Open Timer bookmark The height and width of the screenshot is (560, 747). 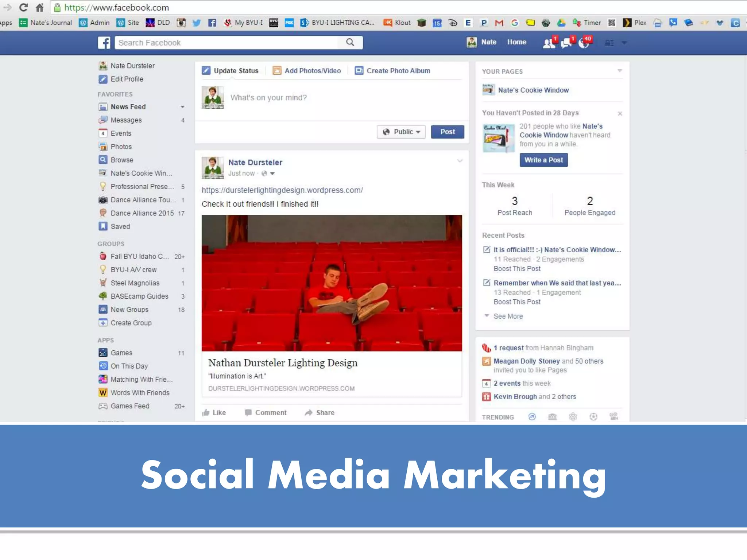point(587,23)
